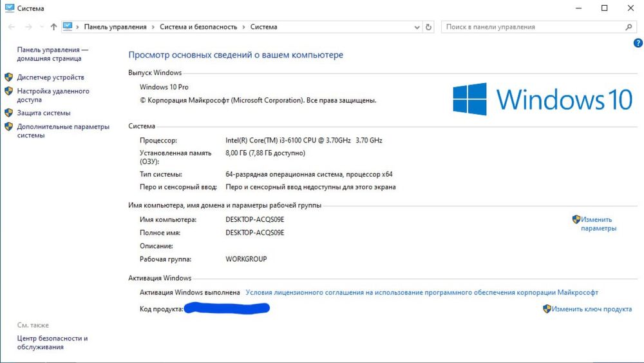Open help with the blue question mark
The height and width of the screenshot is (363, 644).
pyautogui.click(x=638, y=43)
